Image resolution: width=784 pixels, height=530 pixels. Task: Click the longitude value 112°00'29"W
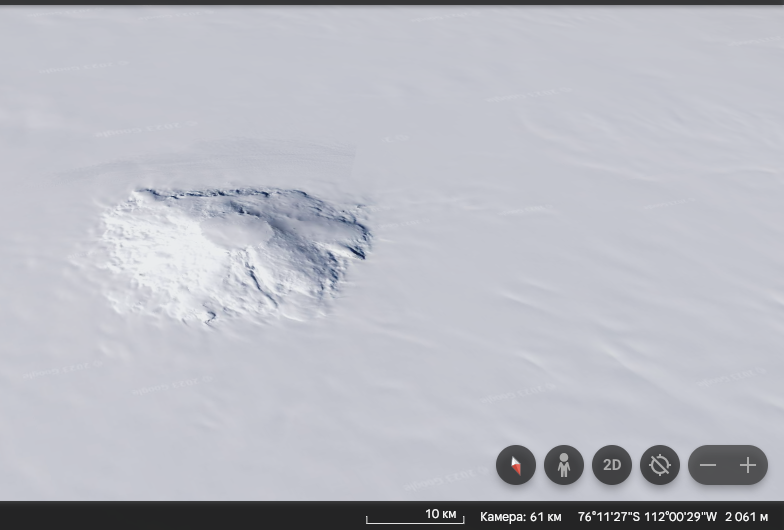tap(682, 517)
